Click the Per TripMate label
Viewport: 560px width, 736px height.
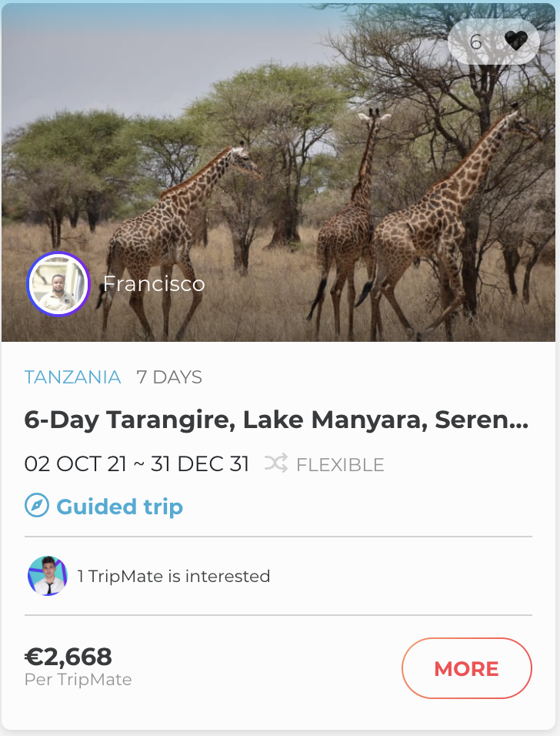(78, 680)
